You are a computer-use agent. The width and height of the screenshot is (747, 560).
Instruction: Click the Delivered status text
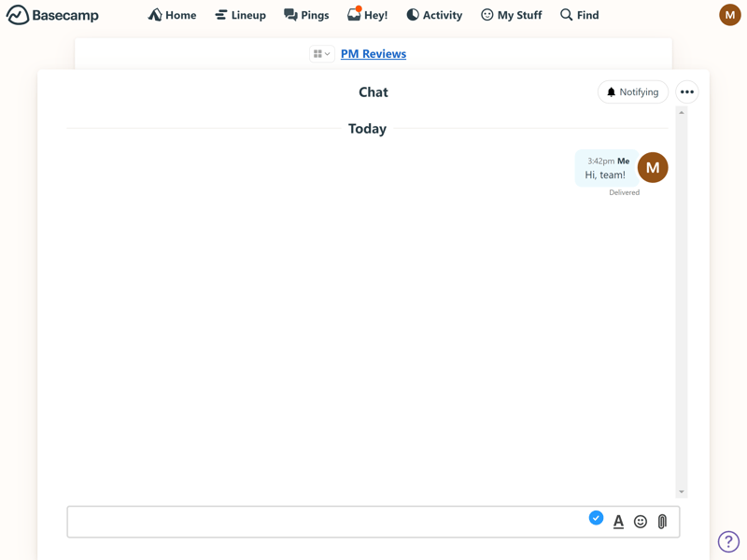pos(624,192)
